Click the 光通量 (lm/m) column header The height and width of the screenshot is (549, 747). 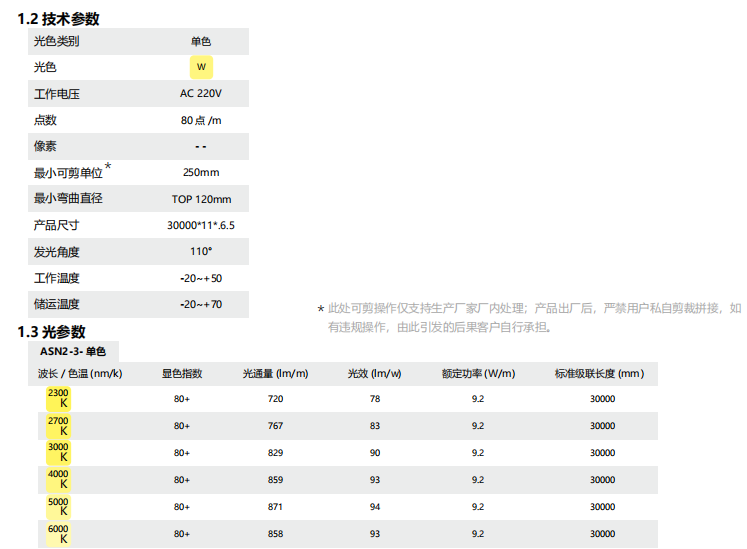[x=275, y=374]
